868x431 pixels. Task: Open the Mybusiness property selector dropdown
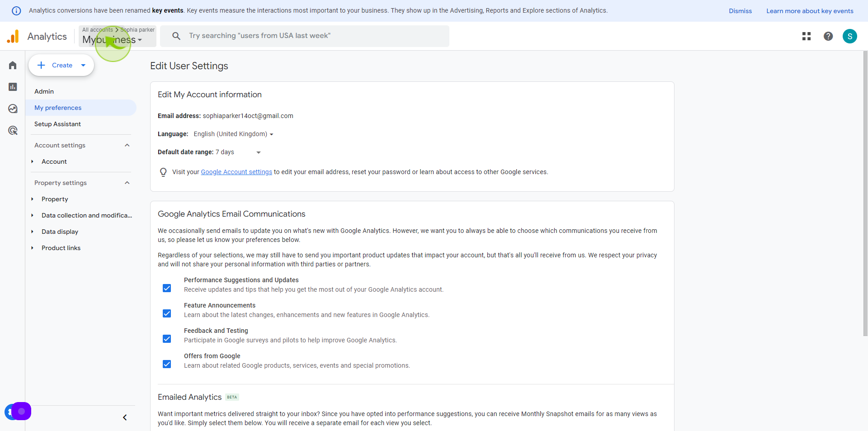coord(112,40)
